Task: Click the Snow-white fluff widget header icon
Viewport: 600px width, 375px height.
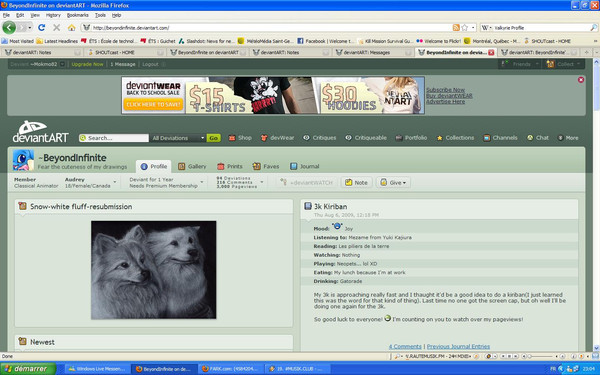Action: (x=23, y=206)
